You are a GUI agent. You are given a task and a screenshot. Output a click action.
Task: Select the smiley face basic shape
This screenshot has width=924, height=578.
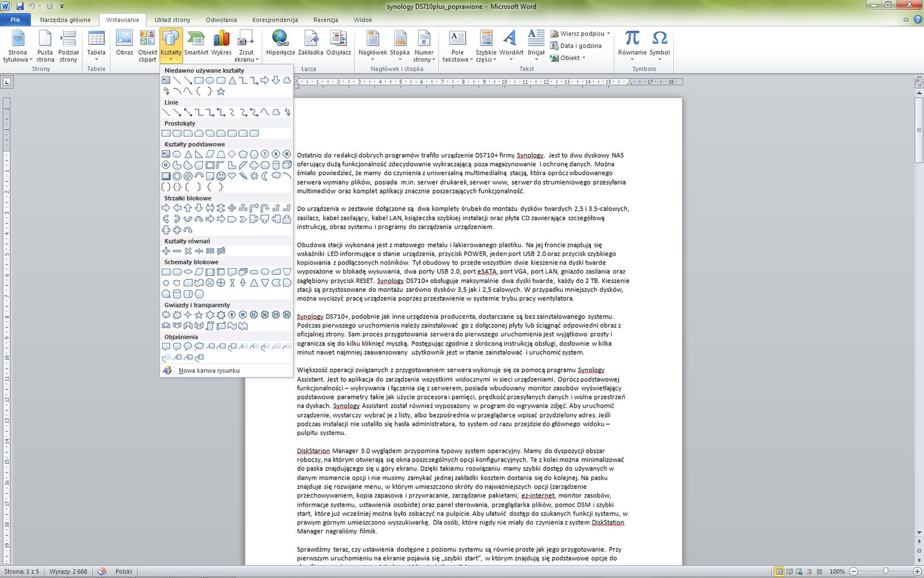point(221,176)
